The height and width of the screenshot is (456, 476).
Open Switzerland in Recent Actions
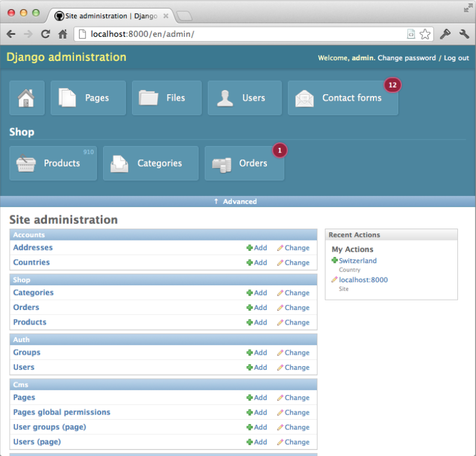(358, 261)
